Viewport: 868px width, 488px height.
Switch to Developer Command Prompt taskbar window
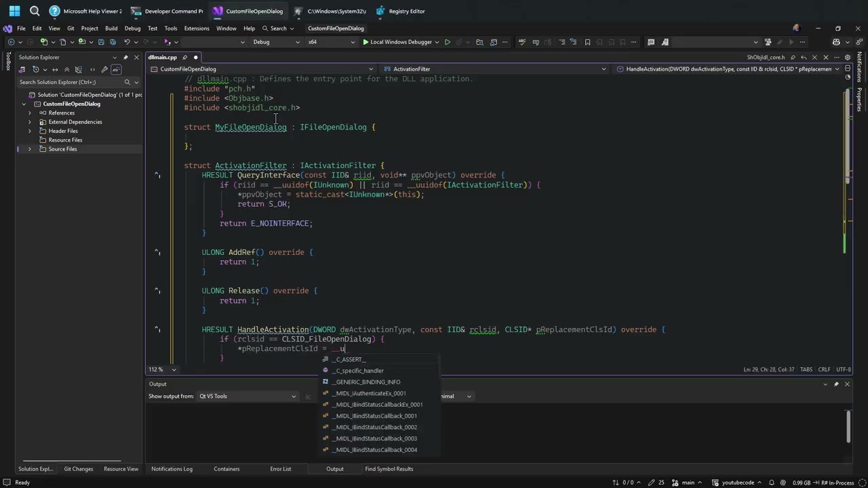[x=167, y=11]
